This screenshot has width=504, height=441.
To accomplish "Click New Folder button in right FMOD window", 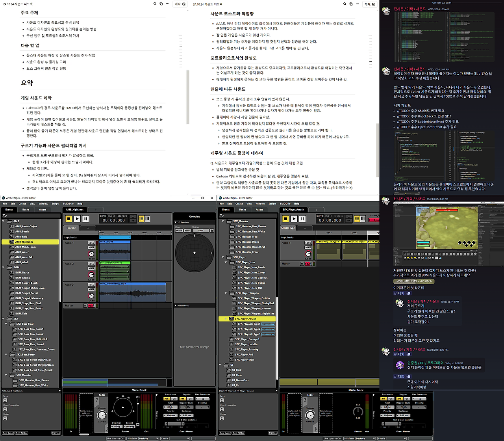I will (x=238, y=433).
